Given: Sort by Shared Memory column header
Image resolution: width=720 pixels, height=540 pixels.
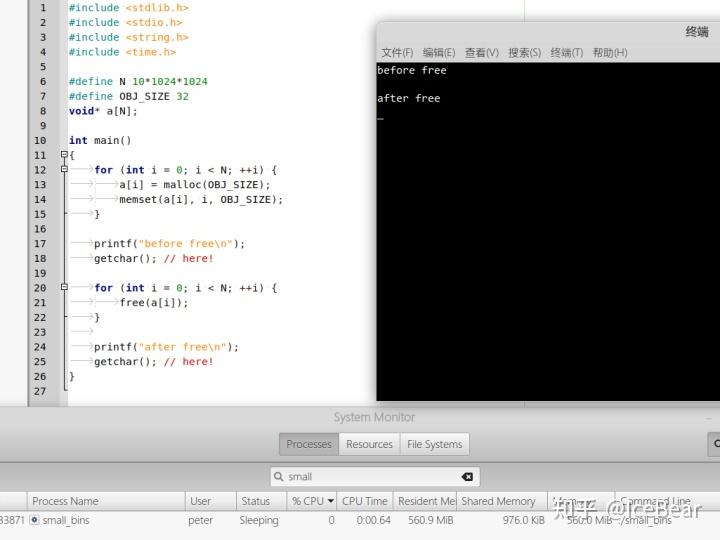Looking at the screenshot, I should 501,501.
